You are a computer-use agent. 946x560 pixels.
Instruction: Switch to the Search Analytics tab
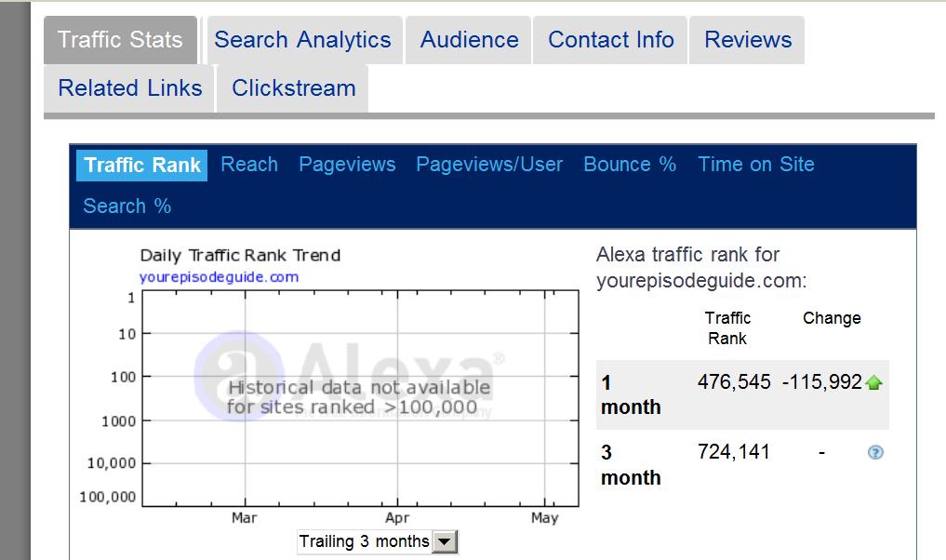(303, 40)
